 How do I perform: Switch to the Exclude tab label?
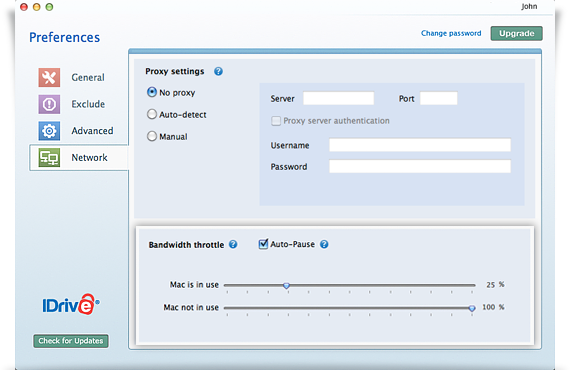pos(88,104)
